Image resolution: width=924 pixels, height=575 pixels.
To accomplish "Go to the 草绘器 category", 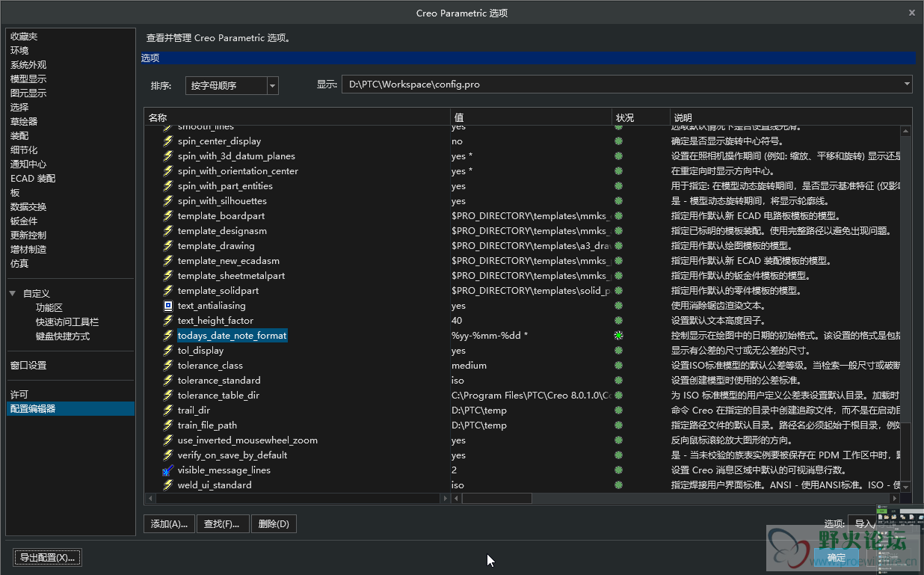I will [x=24, y=122].
